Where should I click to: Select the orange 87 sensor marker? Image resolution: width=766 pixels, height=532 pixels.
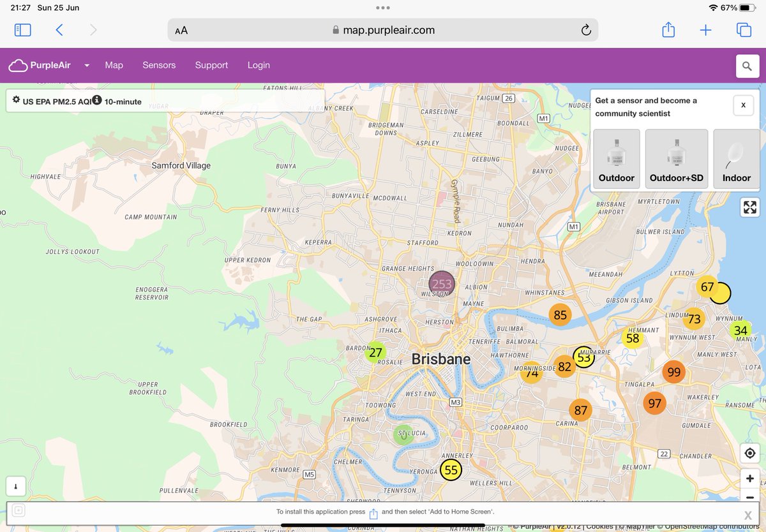point(580,410)
